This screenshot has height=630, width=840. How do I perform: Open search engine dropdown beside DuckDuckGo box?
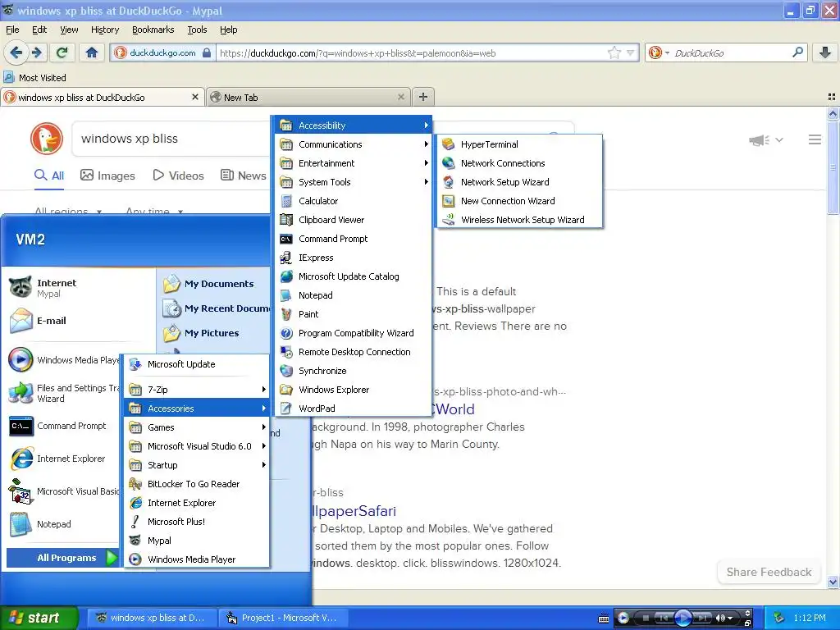pyautogui.click(x=659, y=53)
